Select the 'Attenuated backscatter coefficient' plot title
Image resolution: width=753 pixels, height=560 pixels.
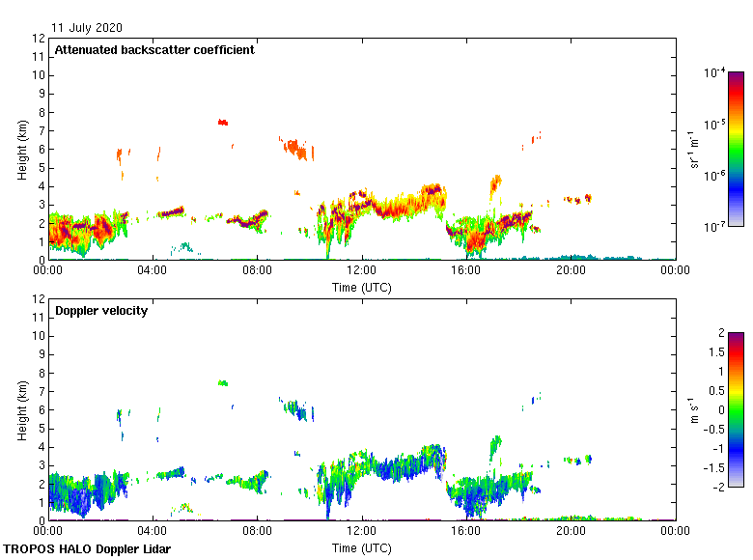click(154, 50)
